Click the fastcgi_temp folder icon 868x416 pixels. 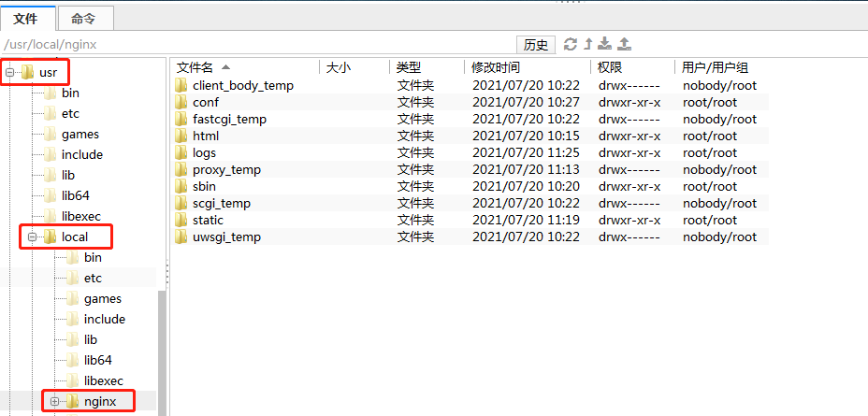pyautogui.click(x=181, y=119)
